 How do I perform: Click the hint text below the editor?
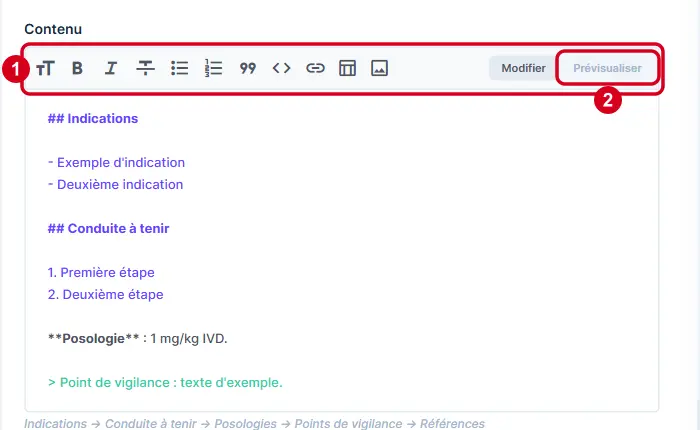tap(254, 423)
